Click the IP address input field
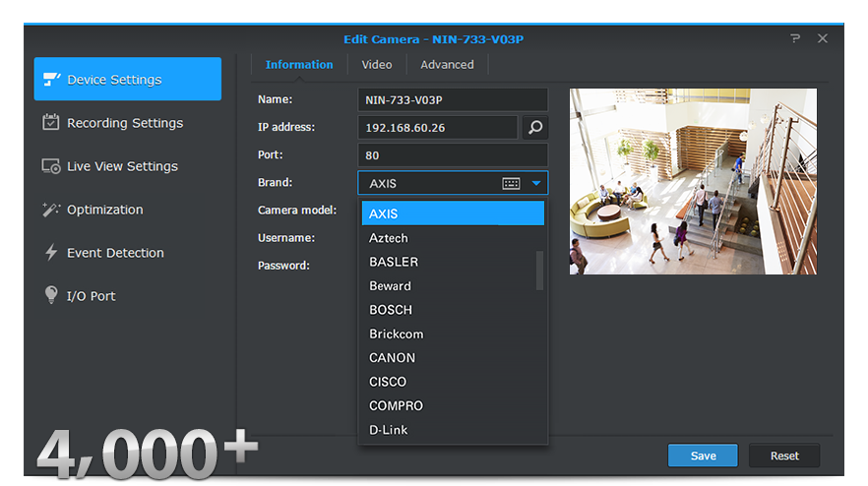The height and width of the screenshot is (486, 868). pos(438,127)
